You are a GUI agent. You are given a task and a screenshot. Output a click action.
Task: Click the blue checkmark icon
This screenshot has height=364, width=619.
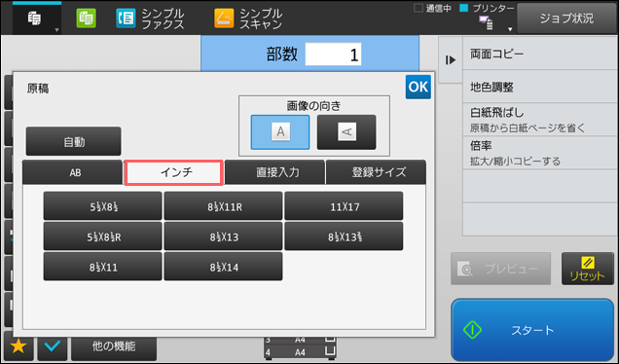(x=53, y=346)
